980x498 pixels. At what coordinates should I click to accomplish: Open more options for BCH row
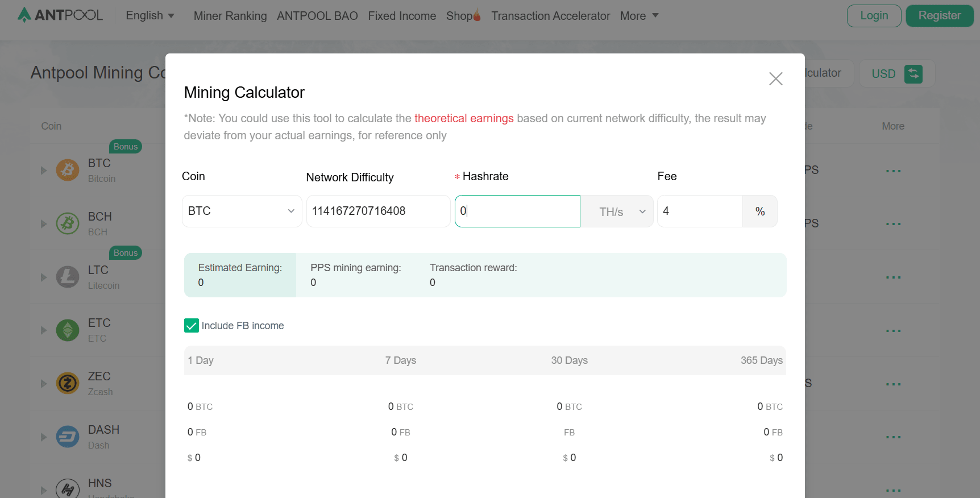click(x=893, y=223)
